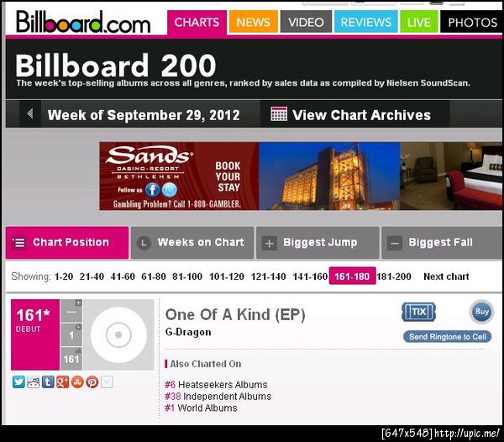The height and width of the screenshot is (442, 504).
Task: Show chart positions 21-40
Action: click(92, 276)
